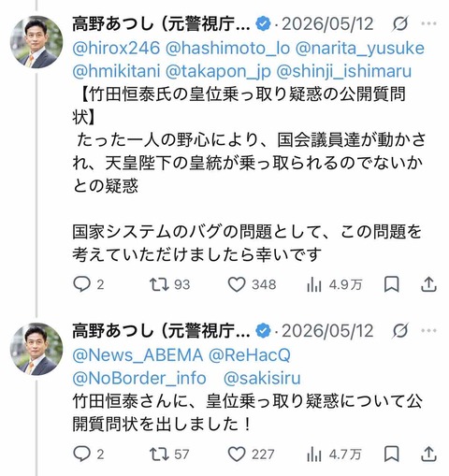The width and height of the screenshot is (449, 476).
Task: Open the @ReHacQ mention link
Action: 250,355
